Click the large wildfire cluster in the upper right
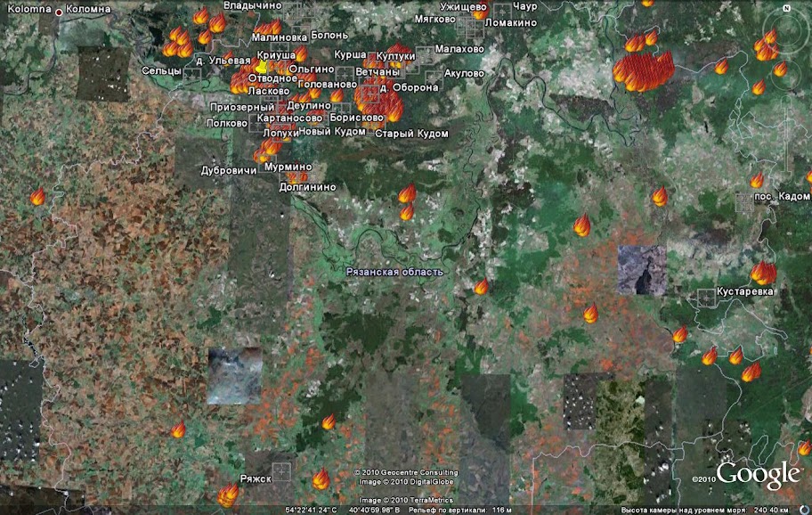The image size is (812, 515). [x=643, y=71]
